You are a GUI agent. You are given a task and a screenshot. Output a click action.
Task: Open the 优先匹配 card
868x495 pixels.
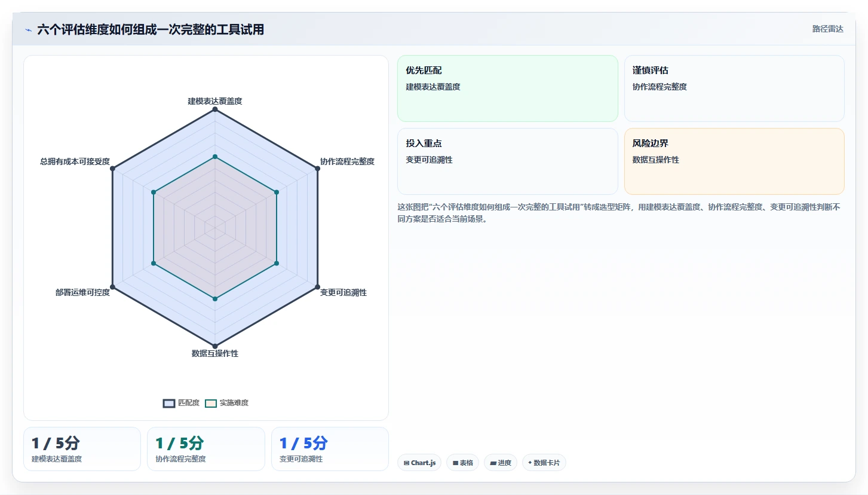click(508, 88)
